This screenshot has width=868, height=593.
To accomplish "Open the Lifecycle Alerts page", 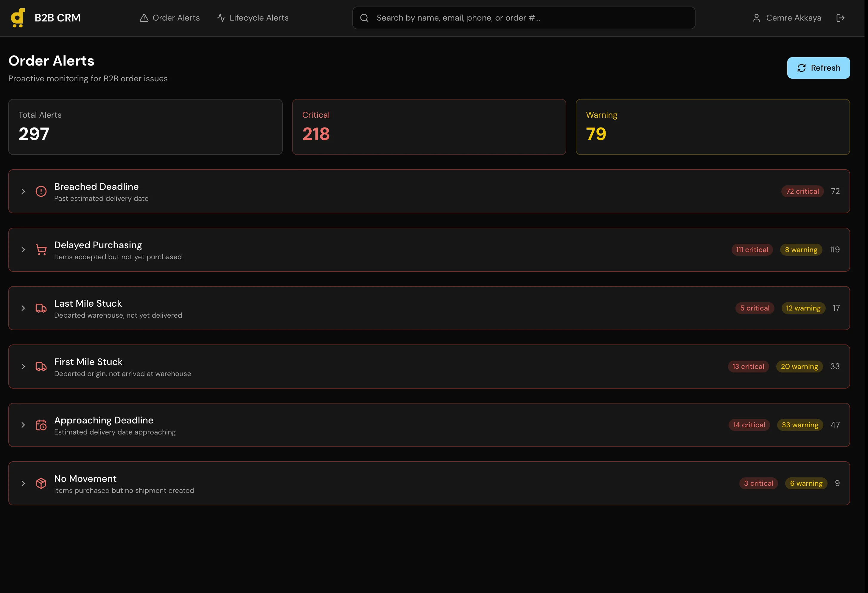I will (259, 18).
